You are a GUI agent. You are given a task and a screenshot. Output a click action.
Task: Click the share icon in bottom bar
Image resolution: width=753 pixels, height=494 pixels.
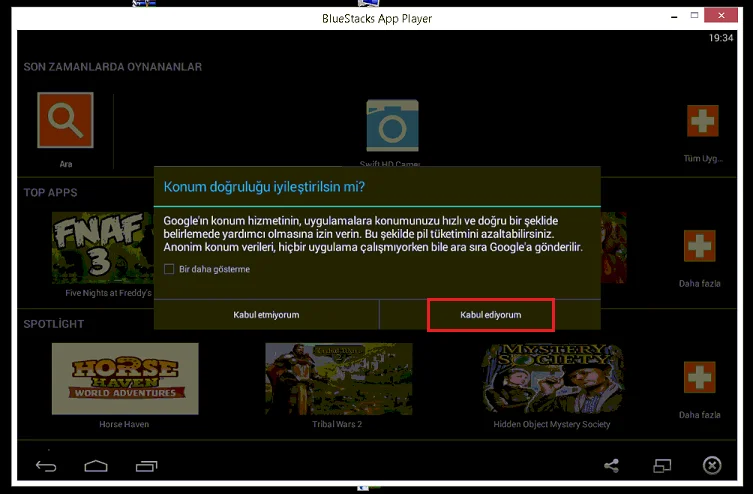(x=611, y=466)
